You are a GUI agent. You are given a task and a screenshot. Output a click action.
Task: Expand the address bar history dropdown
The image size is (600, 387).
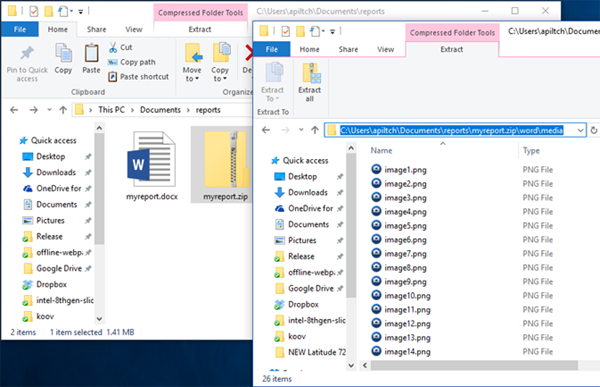(580, 131)
